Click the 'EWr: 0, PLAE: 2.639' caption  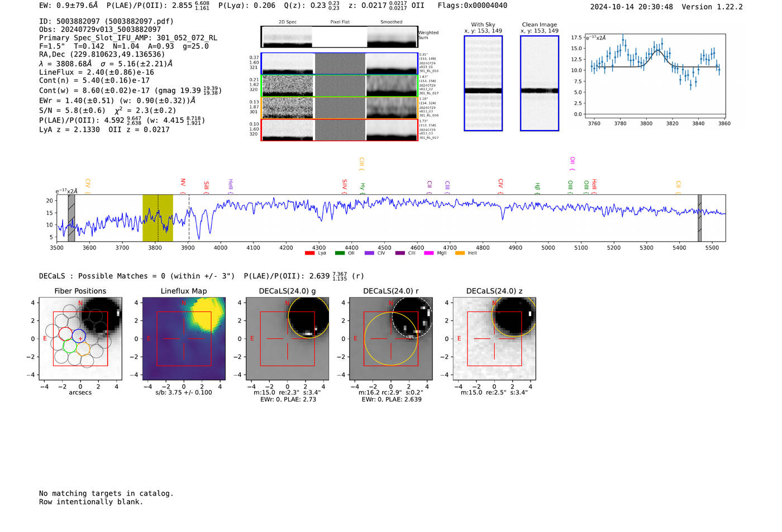[x=392, y=399]
